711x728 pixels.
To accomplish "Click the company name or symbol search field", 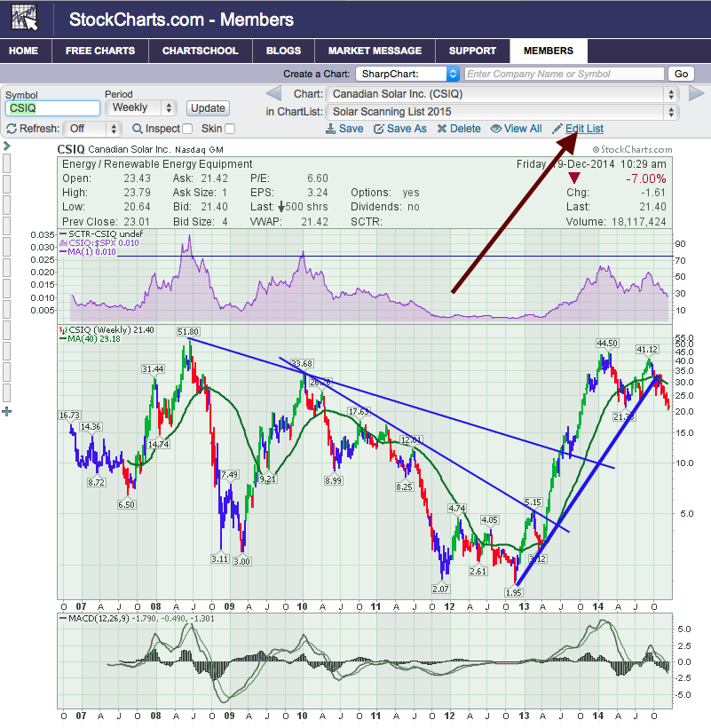I will [564, 75].
